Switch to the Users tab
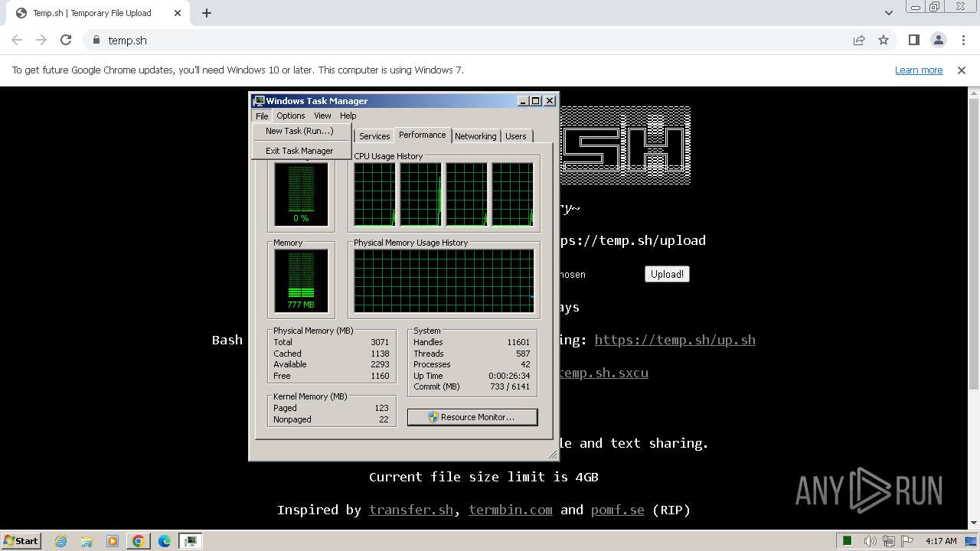 pyautogui.click(x=516, y=136)
